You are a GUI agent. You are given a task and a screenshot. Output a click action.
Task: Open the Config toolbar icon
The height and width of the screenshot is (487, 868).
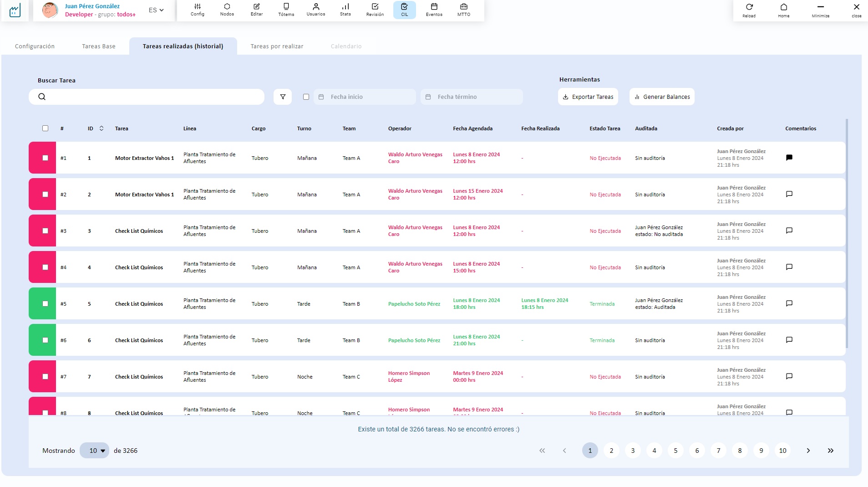[x=197, y=10]
